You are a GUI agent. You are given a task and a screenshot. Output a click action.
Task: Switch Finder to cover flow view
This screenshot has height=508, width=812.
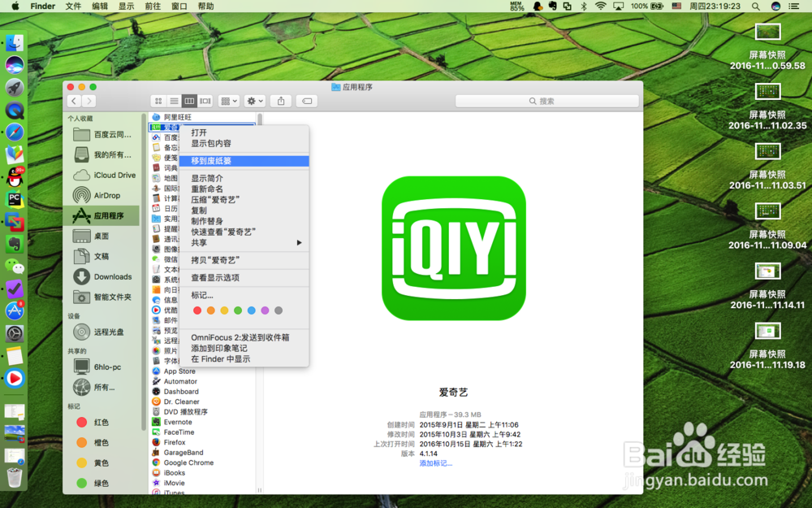click(x=205, y=101)
